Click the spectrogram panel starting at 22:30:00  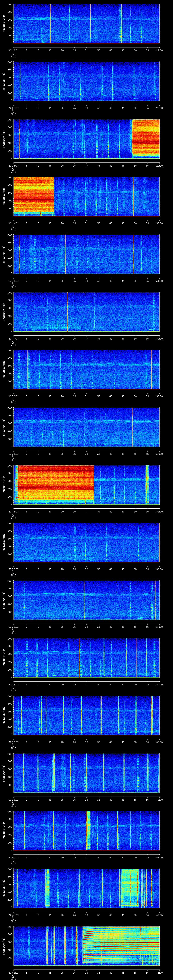[x=86, y=254]
